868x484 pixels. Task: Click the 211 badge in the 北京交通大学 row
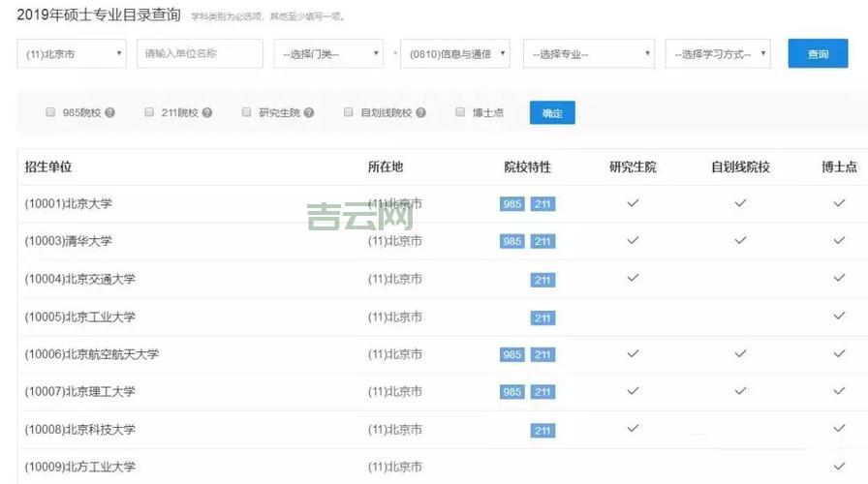click(x=542, y=280)
